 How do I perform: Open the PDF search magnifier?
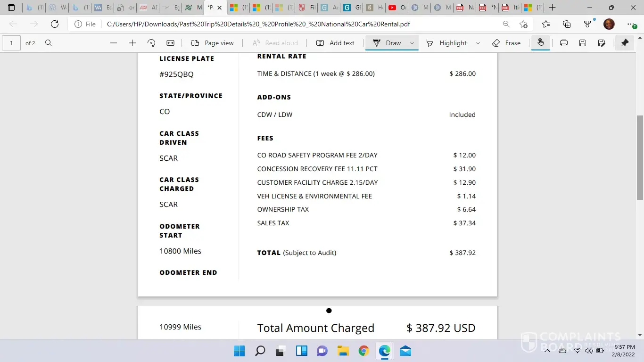tap(49, 43)
